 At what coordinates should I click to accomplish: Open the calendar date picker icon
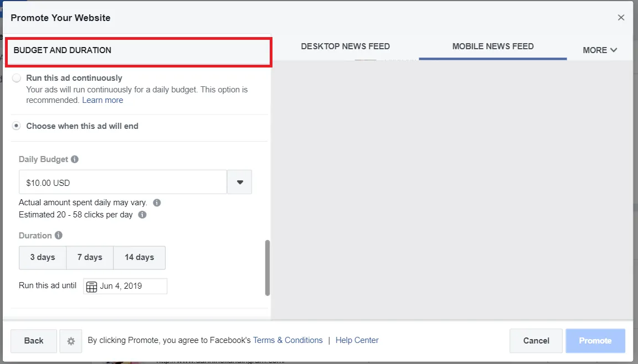click(92, 286)
